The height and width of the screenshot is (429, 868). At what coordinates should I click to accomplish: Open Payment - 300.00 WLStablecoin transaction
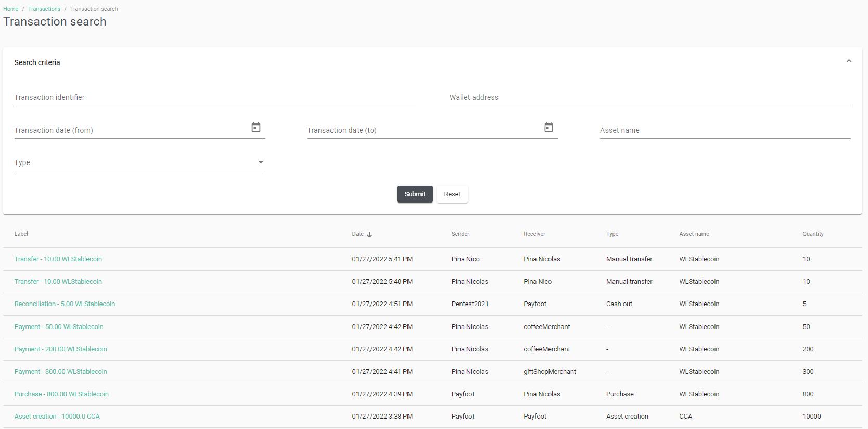(61, 372)
